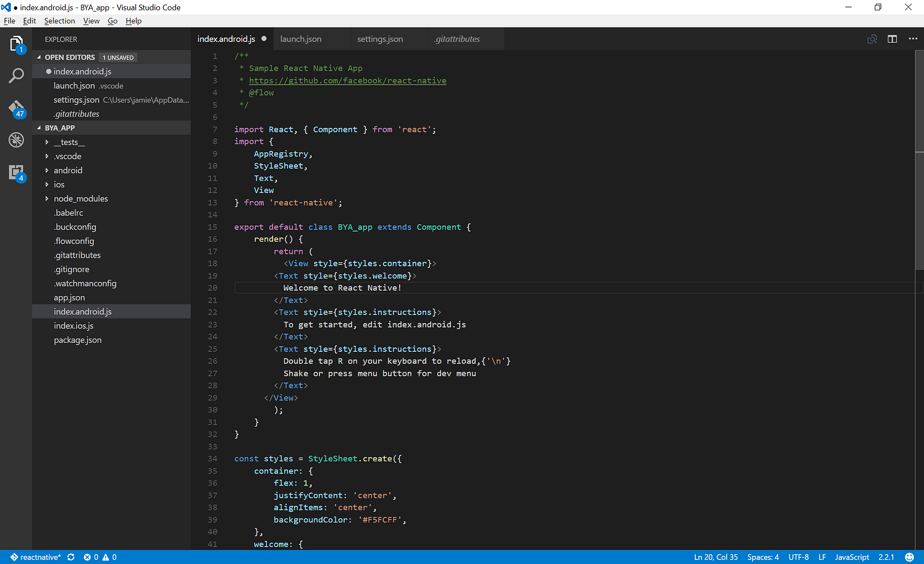Image resolution: width=924 pixels, height=564 pixels.
Task: Change language mode from JavaScript
Action: [852, 557]
